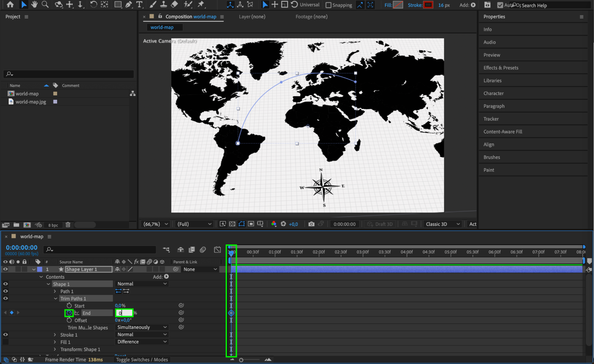
Task: Select the Pen tool in toolbar
Action: click(x=129, y=4)
